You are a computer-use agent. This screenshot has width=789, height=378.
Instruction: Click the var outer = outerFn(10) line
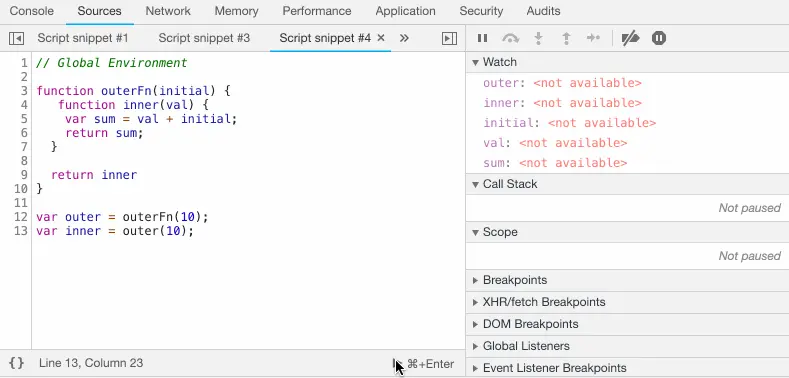coord(122,217)
